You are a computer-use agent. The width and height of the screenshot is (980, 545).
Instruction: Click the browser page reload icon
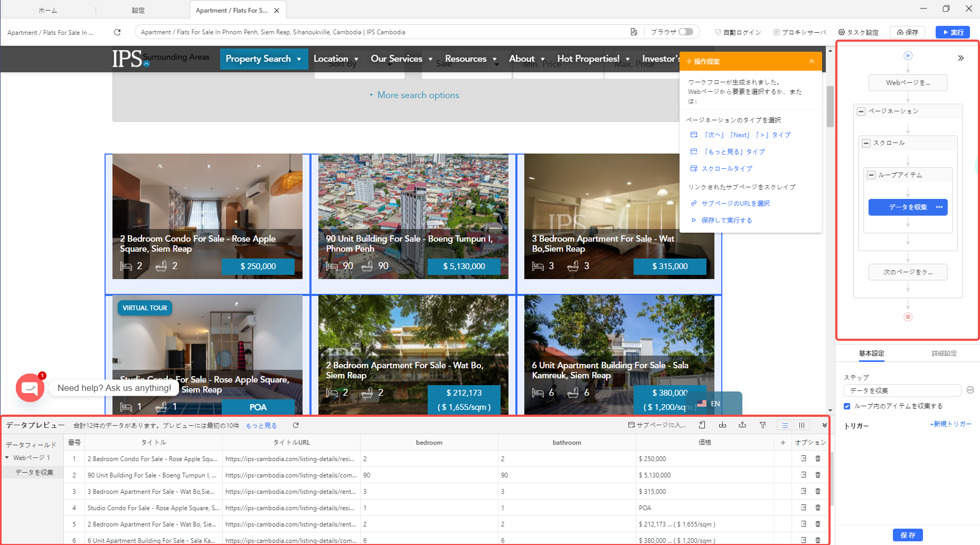point(117,32)
